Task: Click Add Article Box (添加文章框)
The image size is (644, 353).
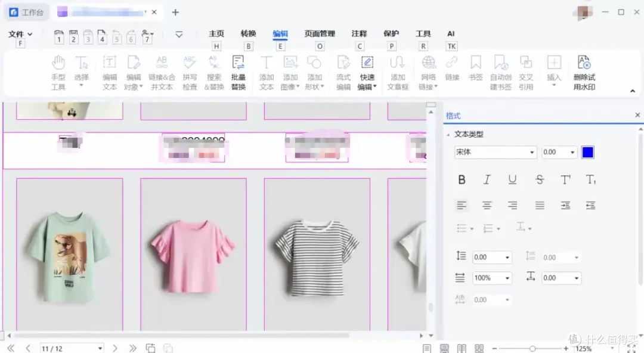Action: (398, 73)
